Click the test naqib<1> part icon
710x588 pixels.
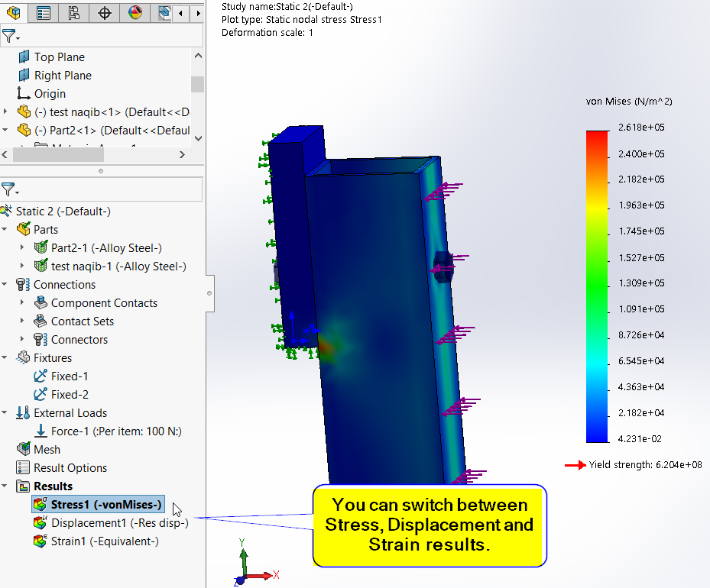click(x=24, y=111)
